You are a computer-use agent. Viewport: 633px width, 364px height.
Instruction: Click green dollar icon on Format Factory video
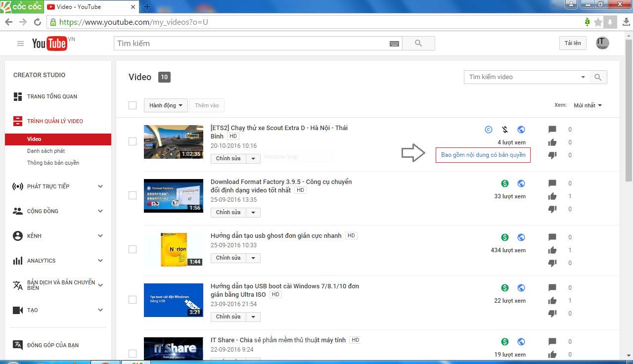click(x=505, y=183)
